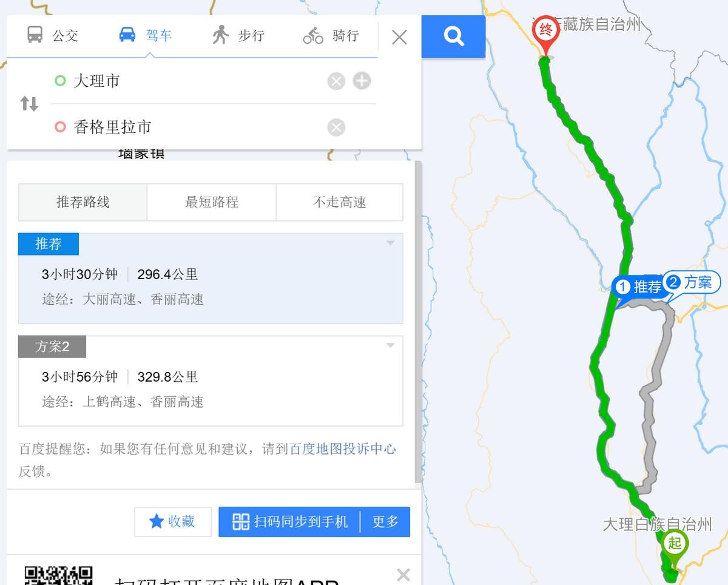The width and height of the screenshot is (728, 585).
Task: Select 不走高速 route option
Action: click(x=340, y=202)
